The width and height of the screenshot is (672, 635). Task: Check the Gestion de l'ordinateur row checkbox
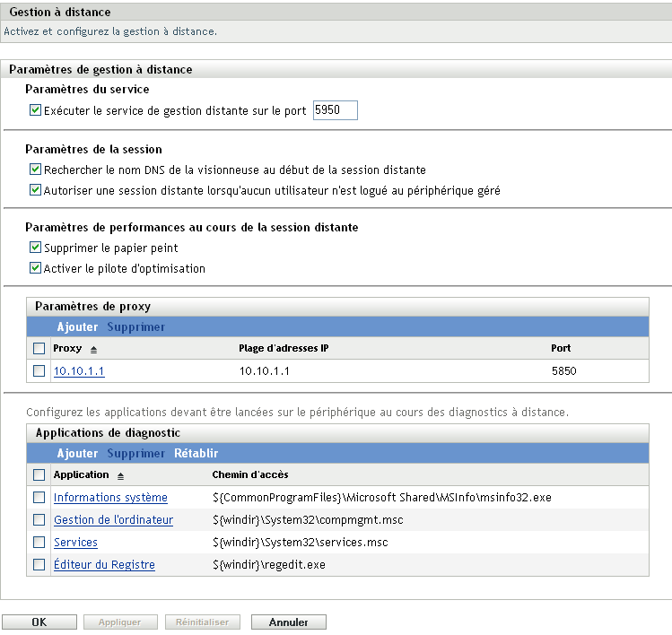(39, 519)
